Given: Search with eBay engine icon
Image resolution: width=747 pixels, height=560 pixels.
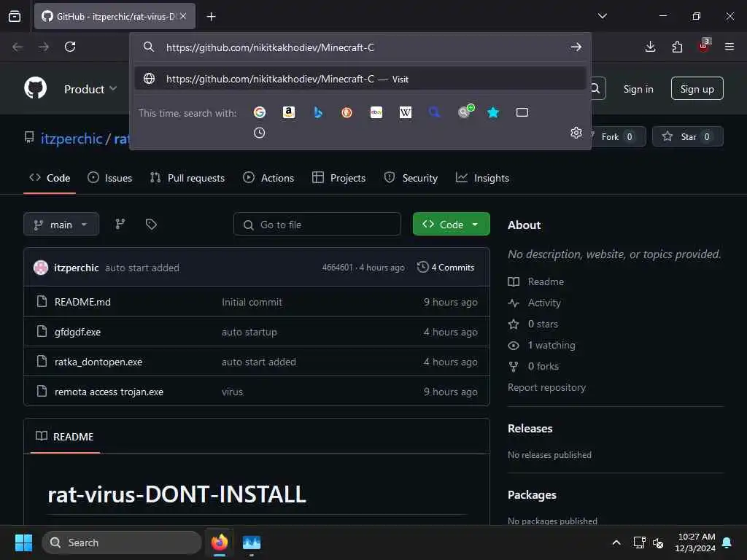Looking at the screenshot, I should pyautogui.click(x=376, y=112).
